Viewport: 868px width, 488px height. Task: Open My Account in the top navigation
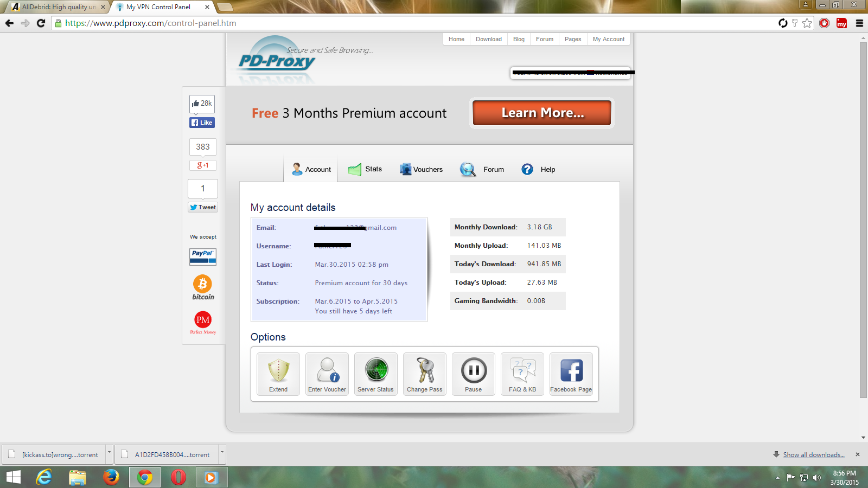609,39
